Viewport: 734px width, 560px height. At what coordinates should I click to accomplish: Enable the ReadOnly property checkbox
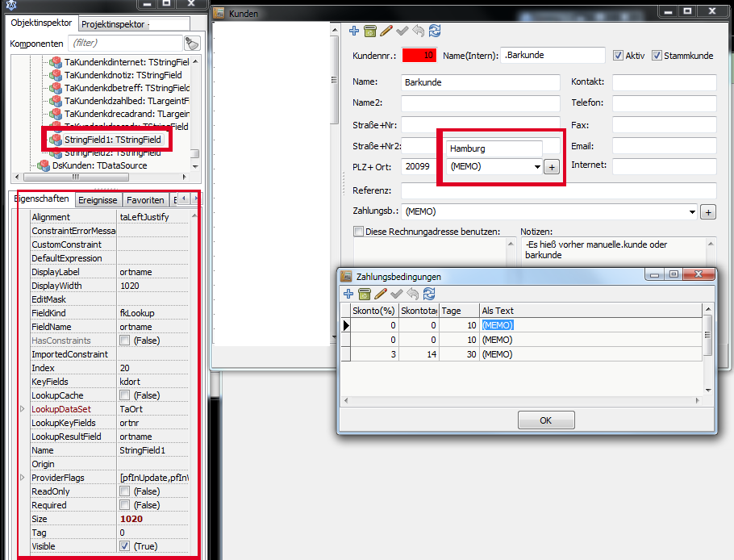124,491
